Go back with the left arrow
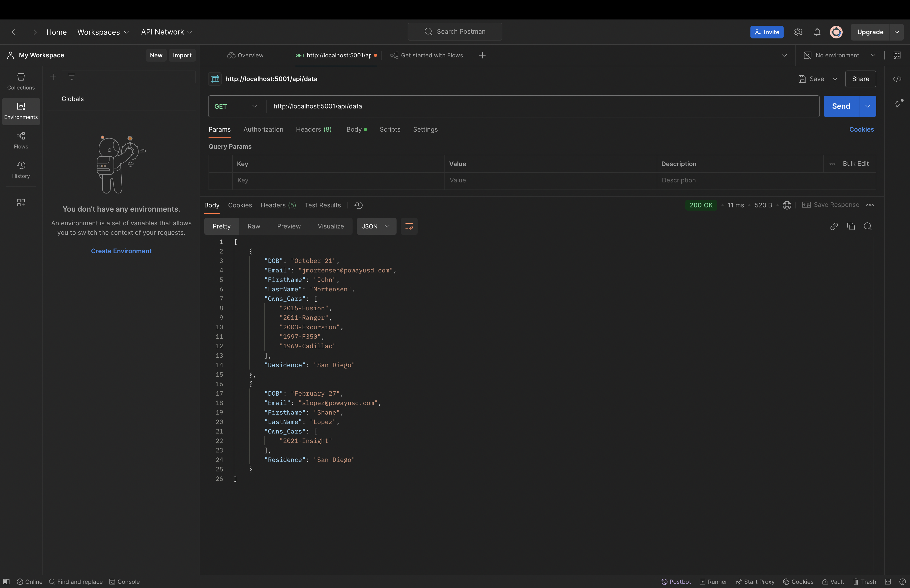This screenshot has width=910, height=588. click(x=15, y=32)
